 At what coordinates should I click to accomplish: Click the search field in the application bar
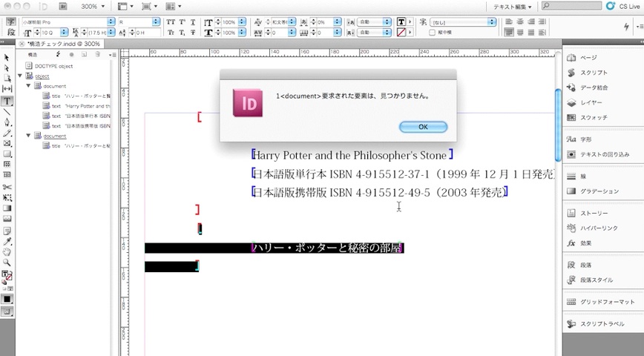[x=571, y=6]
